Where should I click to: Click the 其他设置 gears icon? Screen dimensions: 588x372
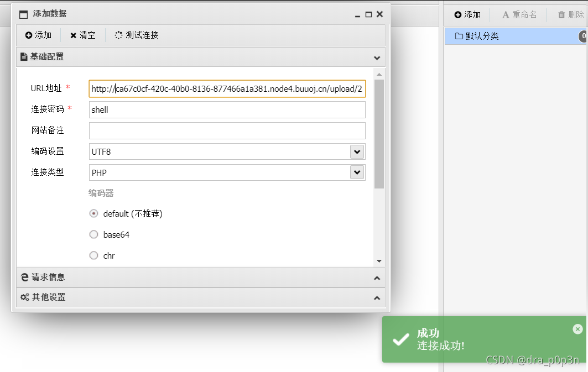(x=25, y=297)
